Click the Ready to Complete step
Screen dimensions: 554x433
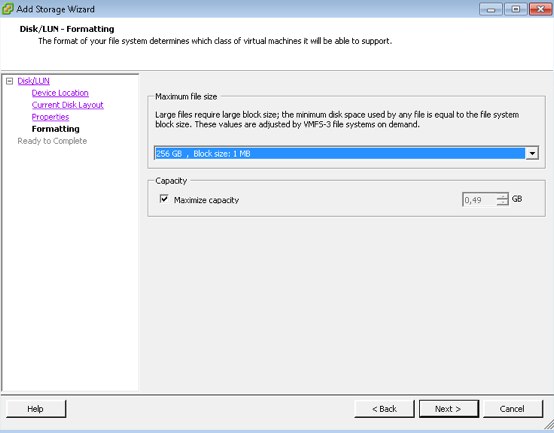(52, 141)
